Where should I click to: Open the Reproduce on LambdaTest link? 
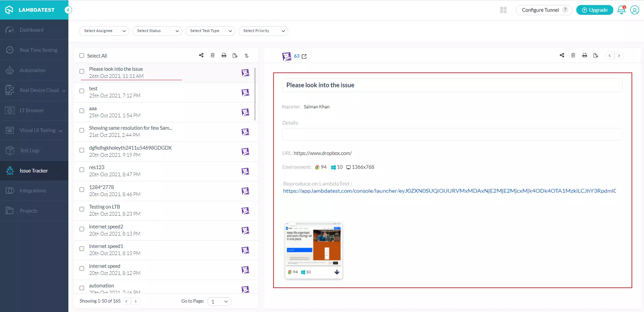pos(449,191)
